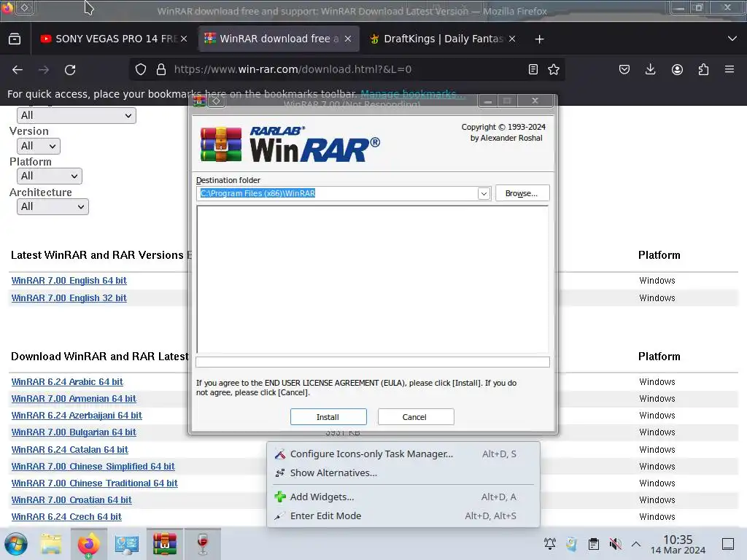
Task: Open WinRAR 7.00 Chinese Traditional 64 bit
Action: [94, 483]
